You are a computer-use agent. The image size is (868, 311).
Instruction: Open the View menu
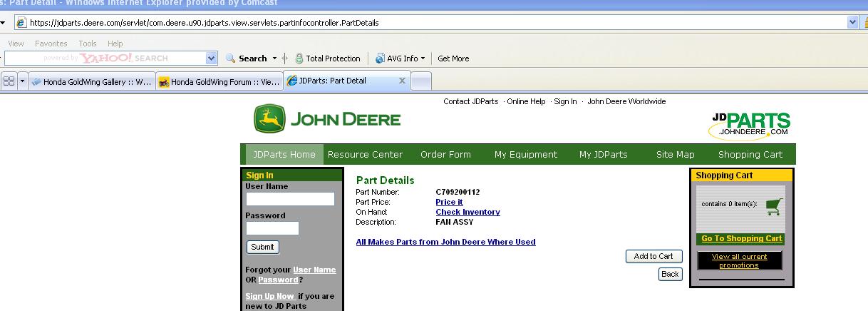click(x=16, y=44)
